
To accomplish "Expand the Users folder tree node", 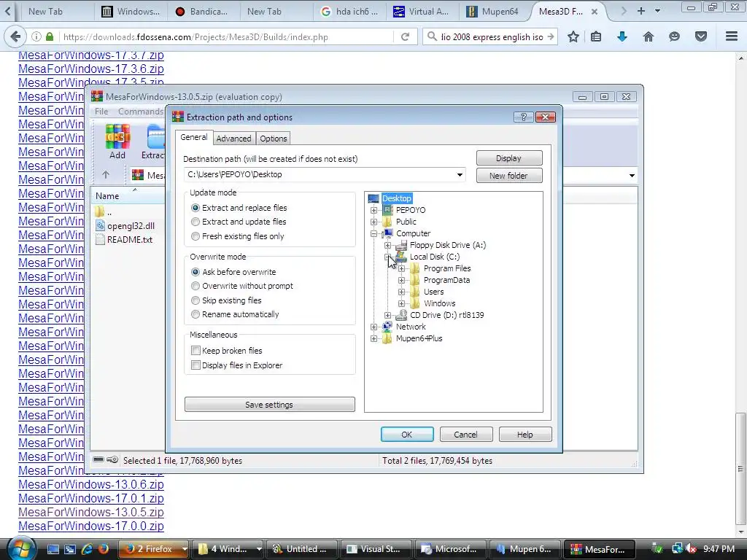I will point(402,292).
